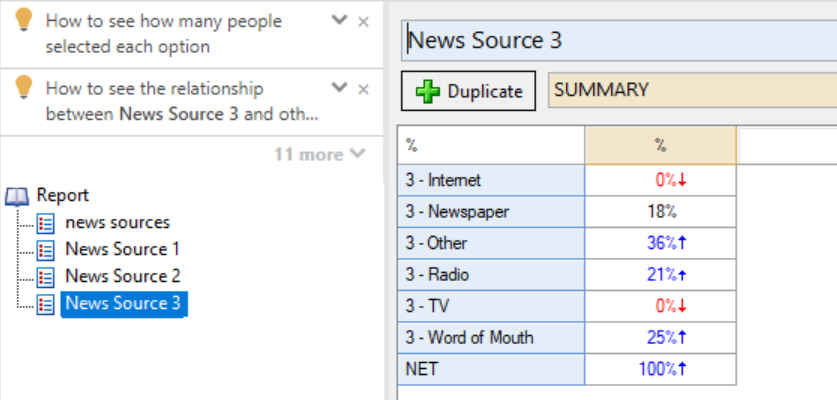
Task: Click the table icon beside News Source 1
Action: pyautogui.click(x=46, y=249)
